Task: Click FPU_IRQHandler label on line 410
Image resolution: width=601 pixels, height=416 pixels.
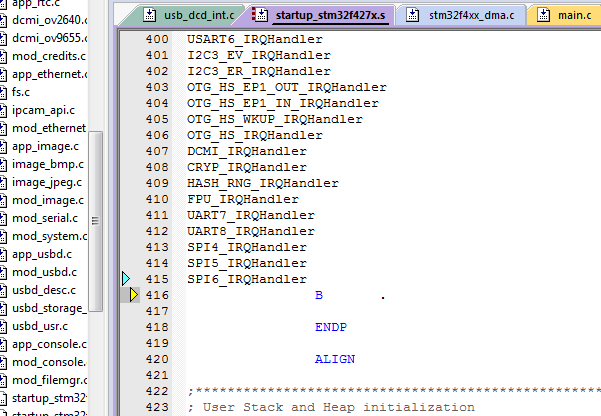Action: coord(243,199)
